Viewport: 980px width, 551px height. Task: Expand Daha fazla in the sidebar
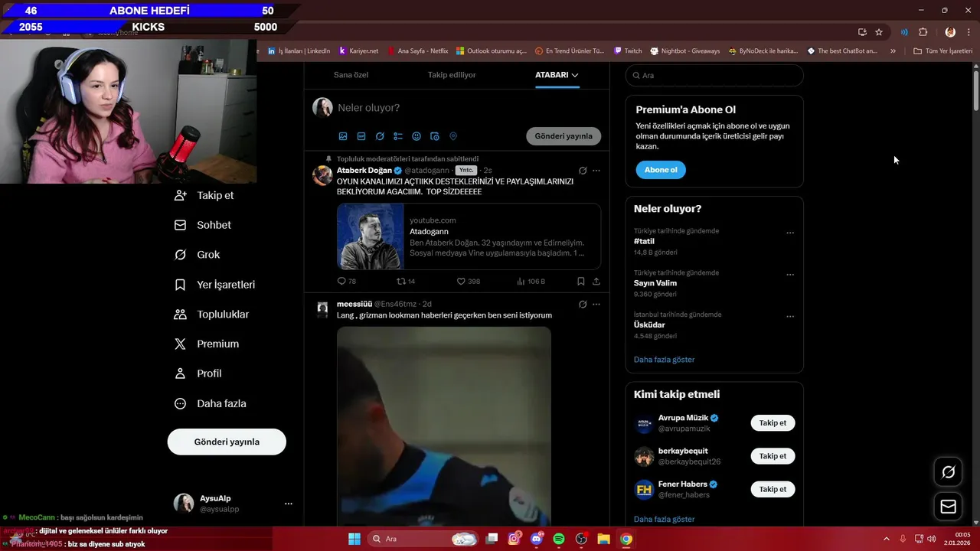click(211, 403)
